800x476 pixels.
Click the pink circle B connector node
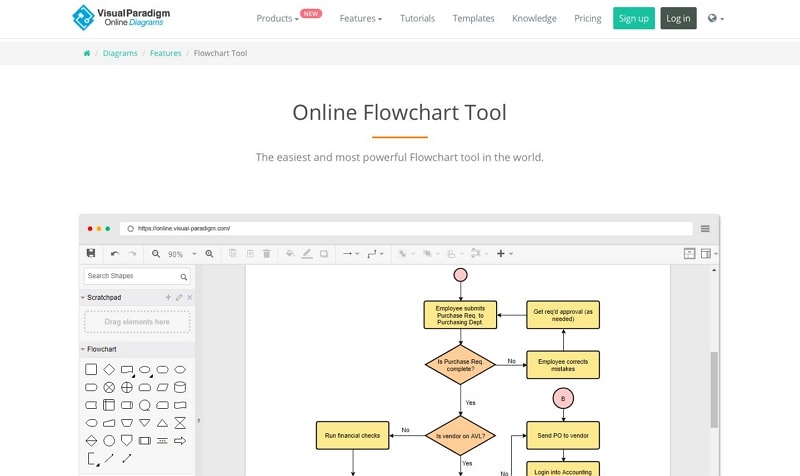tap(563, 398)
